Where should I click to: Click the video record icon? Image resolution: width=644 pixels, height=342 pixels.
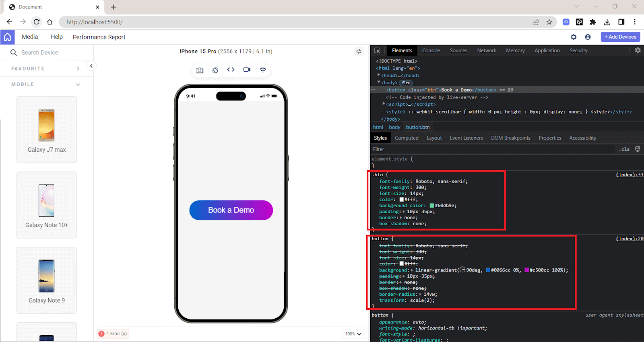(247, 70)
